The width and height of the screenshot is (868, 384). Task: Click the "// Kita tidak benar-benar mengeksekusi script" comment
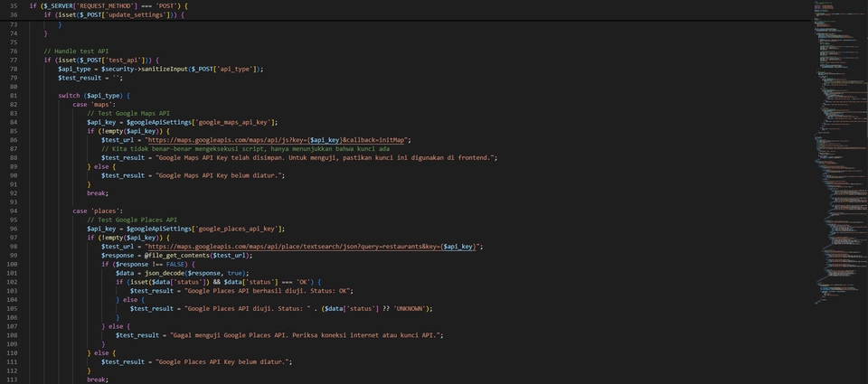click(246, 149)
